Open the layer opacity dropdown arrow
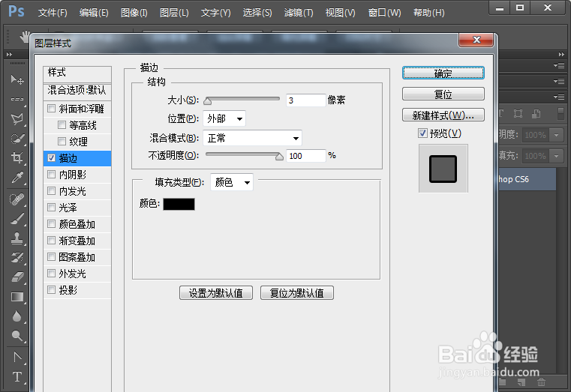This screenshot has width=571, height=392. coord(557,135)
